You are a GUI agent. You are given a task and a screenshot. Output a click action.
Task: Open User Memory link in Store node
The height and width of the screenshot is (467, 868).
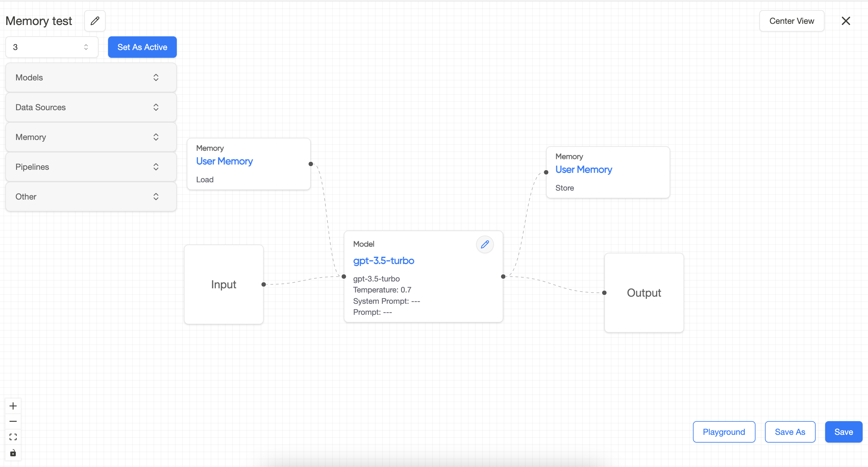click(584, 169)
